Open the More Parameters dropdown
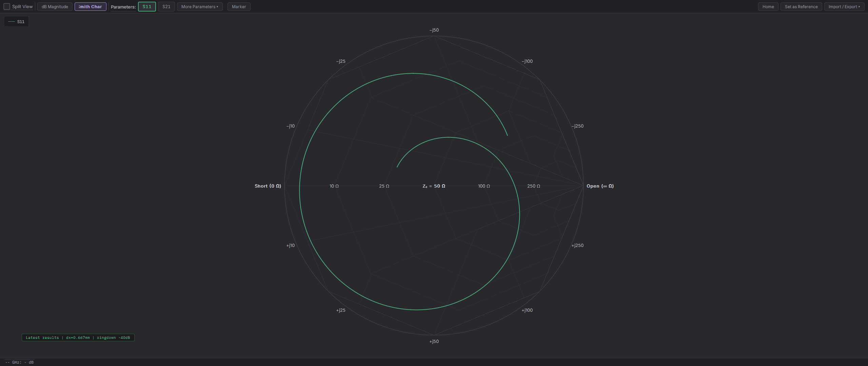 [x=200, y=6]
